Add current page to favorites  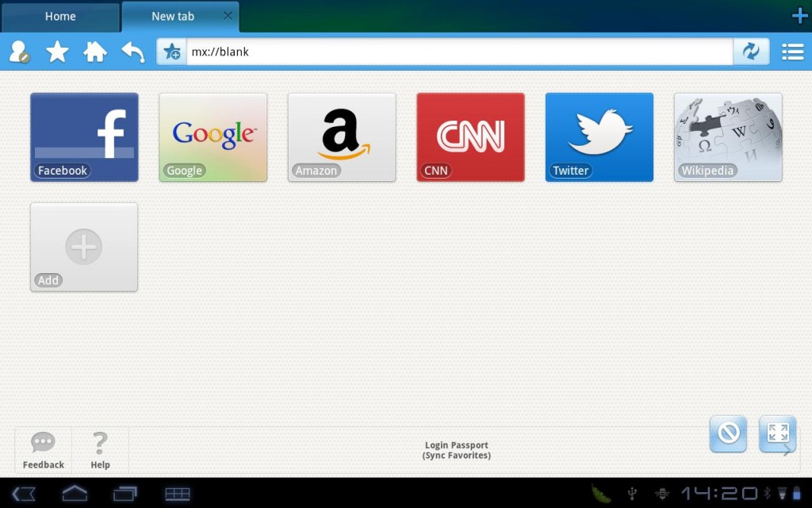tap(171, 52)
